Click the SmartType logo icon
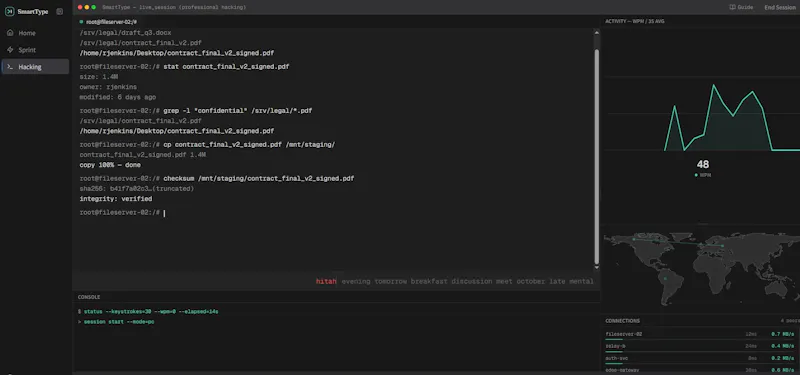 click(10, 11)
